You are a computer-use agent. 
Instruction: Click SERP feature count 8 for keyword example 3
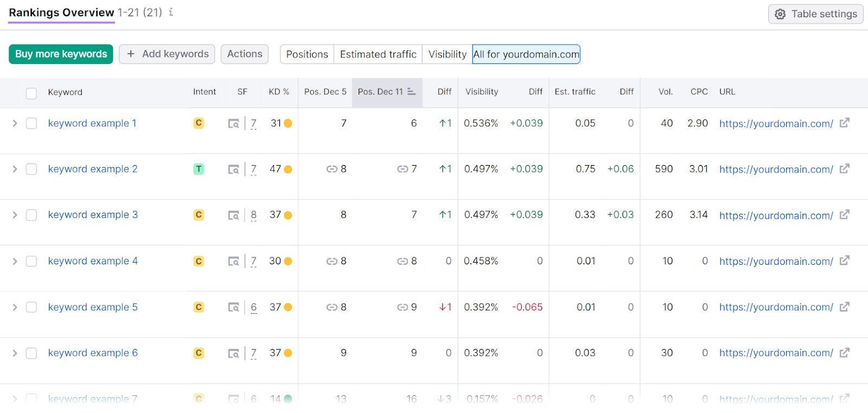tap(253, 215)
